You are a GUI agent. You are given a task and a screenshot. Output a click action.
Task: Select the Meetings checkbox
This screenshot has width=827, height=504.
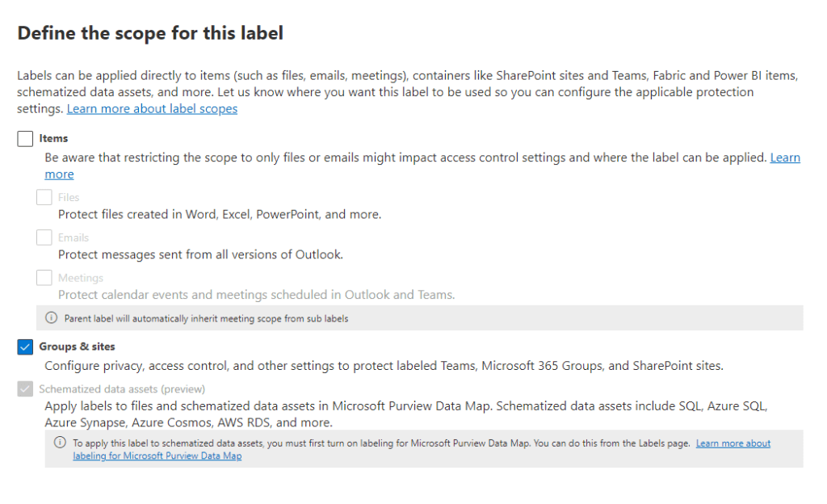[x=44, y=278]
